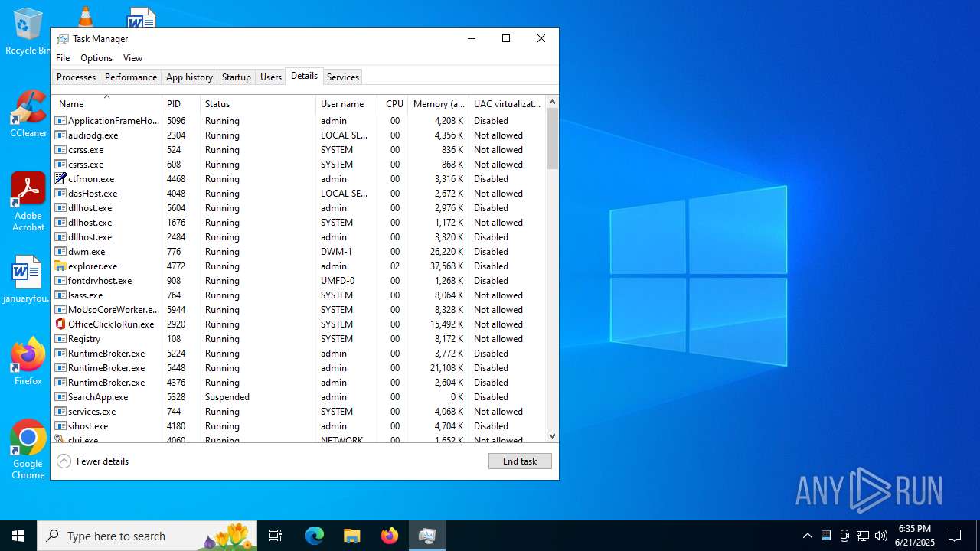Select dllhost.exe with PID 5604
Viewport: 980px width, 551px height.
click(x=299, y=208)
